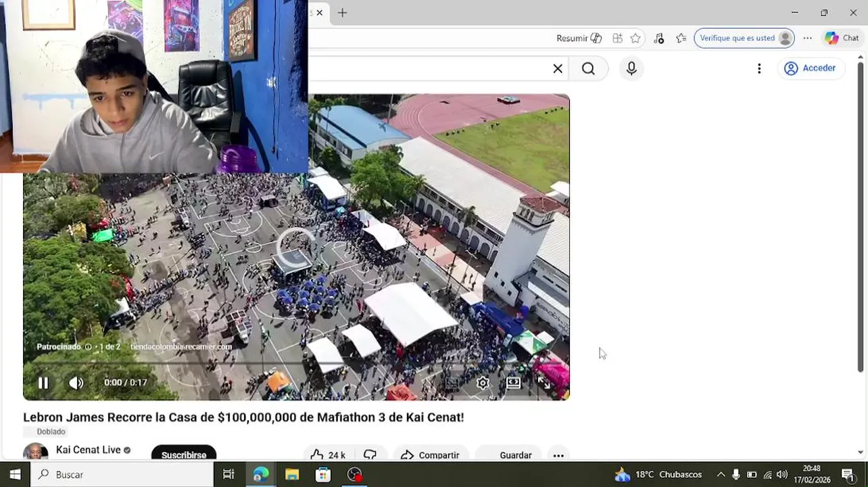The image size is (868, 487).
Task: Open the Kai Cenat Live channel avatar
Action: point(36,453)
